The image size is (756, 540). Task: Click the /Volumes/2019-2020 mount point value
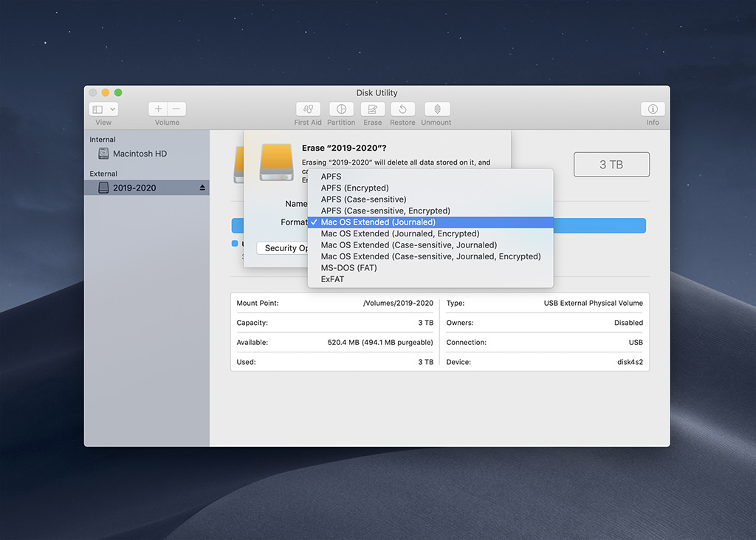(398, 303)
